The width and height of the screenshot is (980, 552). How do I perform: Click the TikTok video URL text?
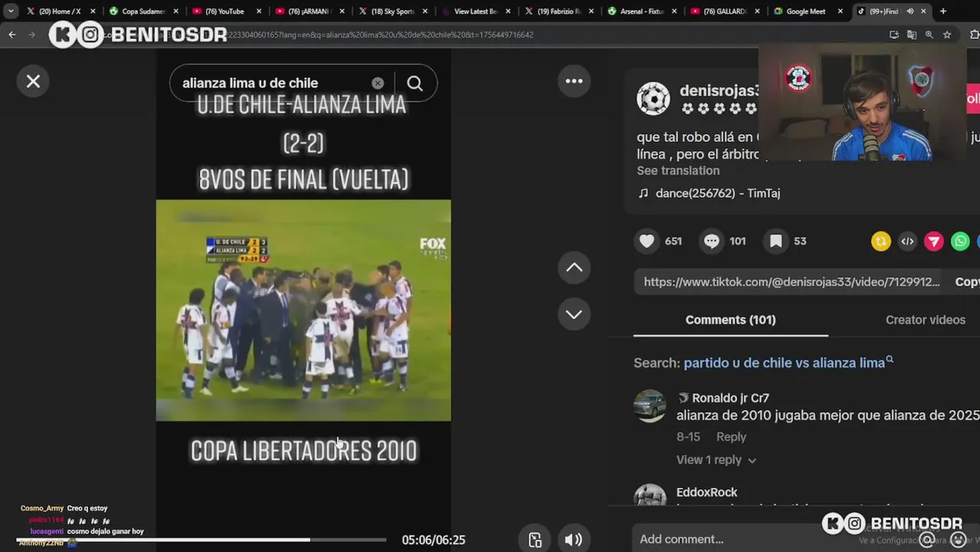pos(792,281)
